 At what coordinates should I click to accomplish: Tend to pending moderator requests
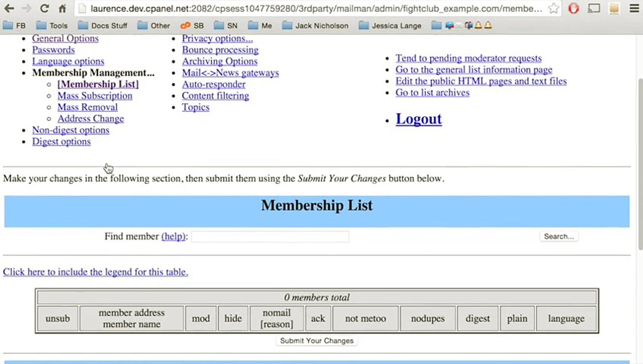point(469,58)
